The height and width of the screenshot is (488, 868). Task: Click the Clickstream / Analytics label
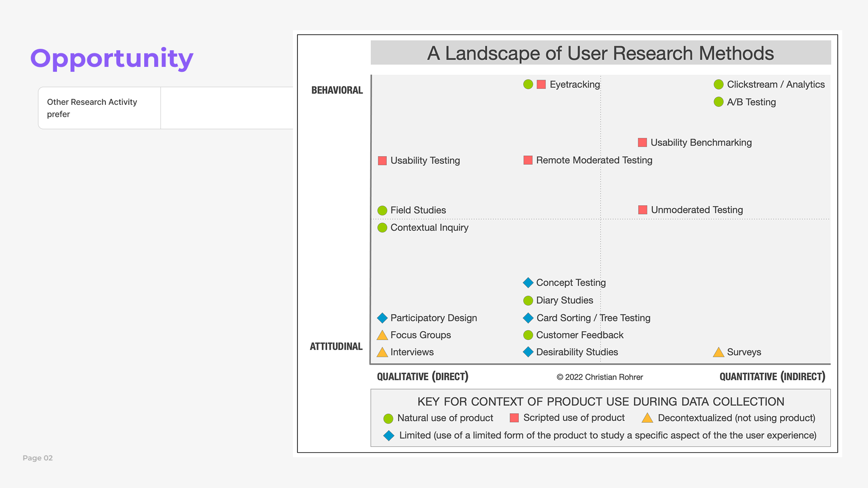tap(775, 84)
